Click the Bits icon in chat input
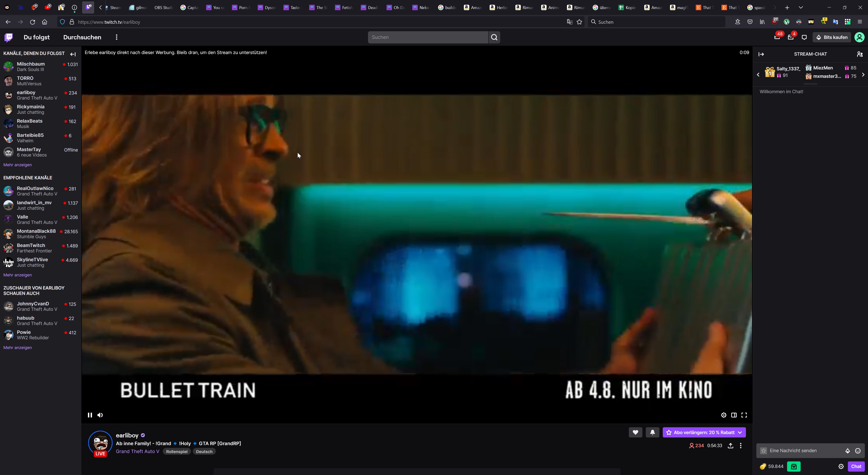Viewport: 868px width, 475px height. 847,451
